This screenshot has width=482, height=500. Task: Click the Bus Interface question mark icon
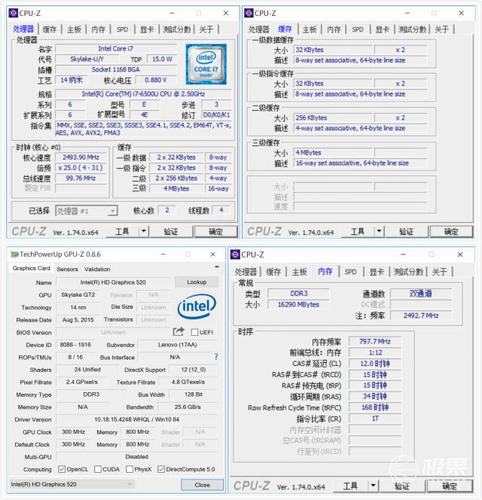tap(216, 357)
